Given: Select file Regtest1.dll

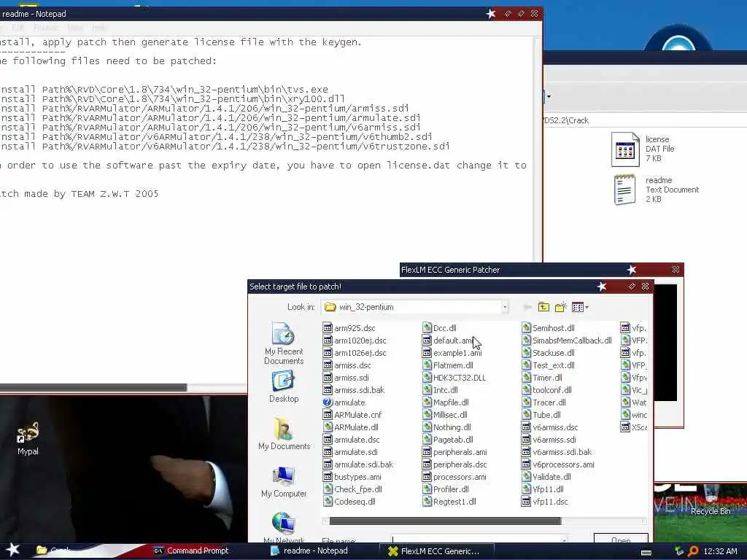Looking at the screenshot, I should click(x=449, y=502).
